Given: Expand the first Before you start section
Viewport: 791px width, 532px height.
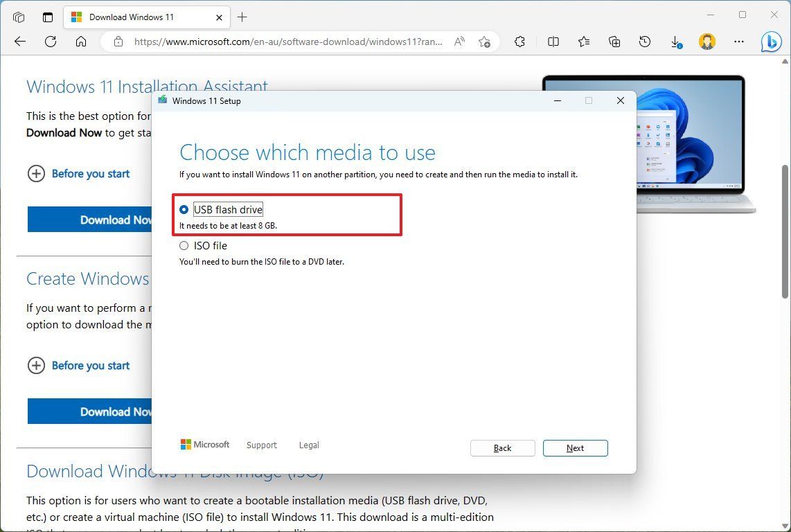Looking at the screenshot, I should (x=79, y=174).
